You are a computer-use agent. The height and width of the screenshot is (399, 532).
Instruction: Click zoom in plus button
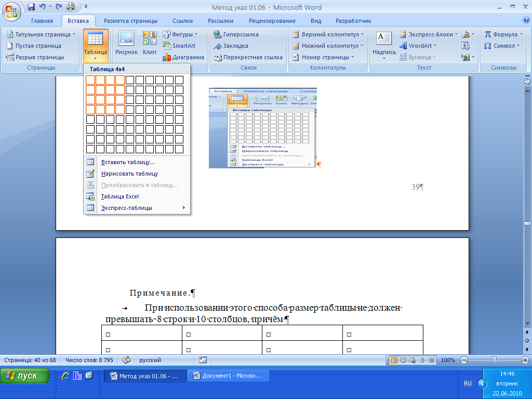pyautogui.click(x=525, y=360)
